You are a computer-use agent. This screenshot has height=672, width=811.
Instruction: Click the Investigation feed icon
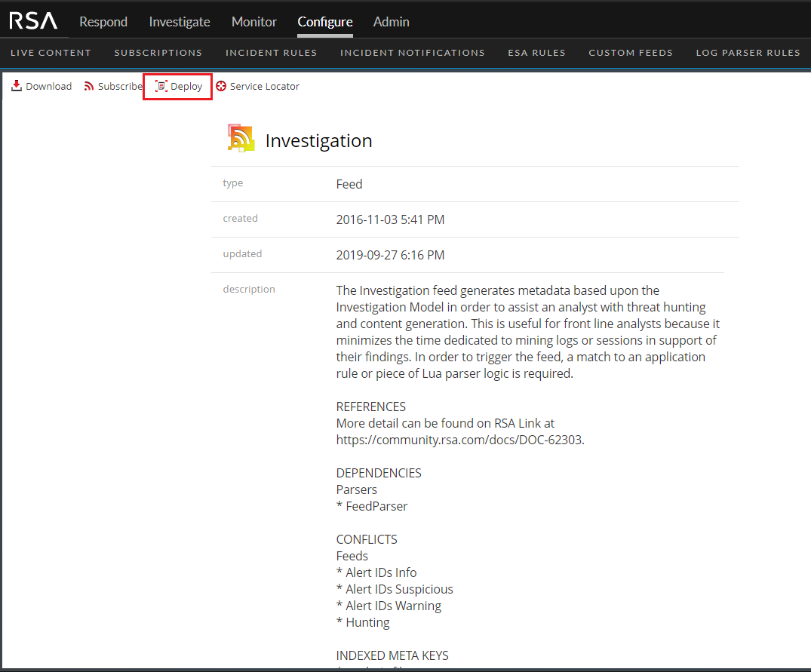pyautogui.click(x=241, y=139)
